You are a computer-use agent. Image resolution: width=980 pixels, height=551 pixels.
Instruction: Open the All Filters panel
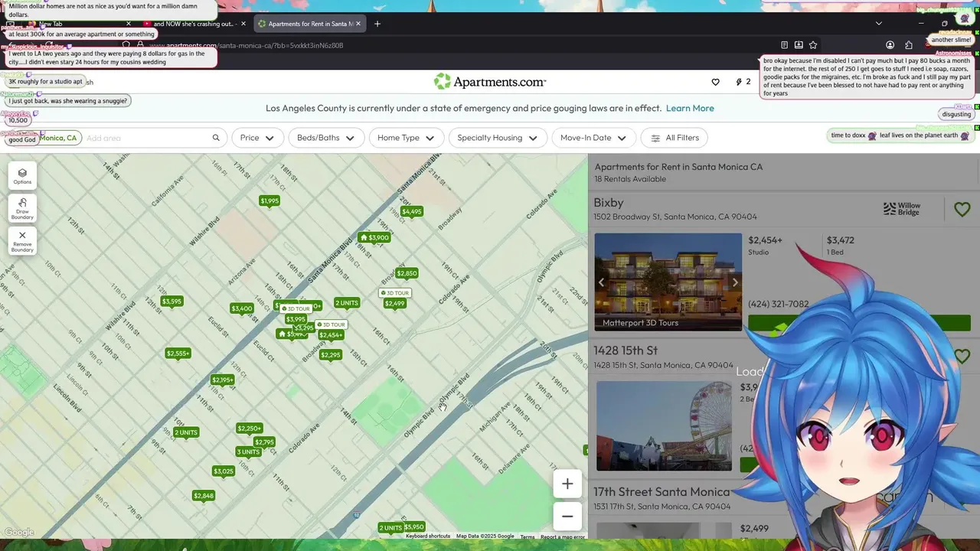pos(675,138)
